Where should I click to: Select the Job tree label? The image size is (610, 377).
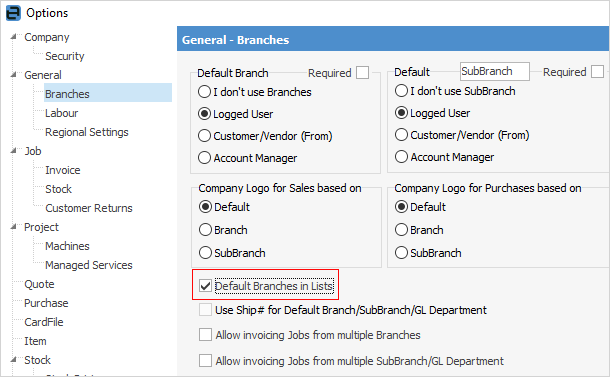[33, 151]
